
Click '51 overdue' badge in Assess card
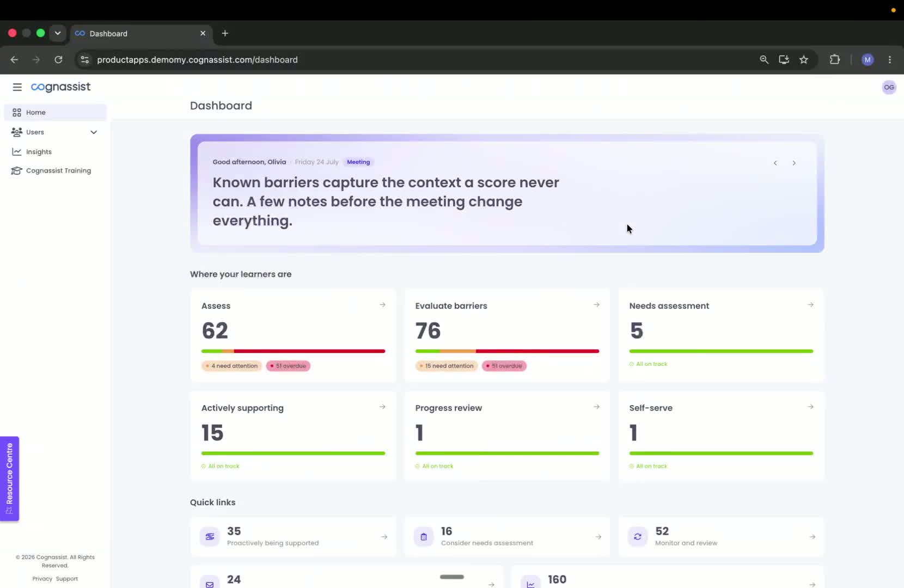(288, 366)
